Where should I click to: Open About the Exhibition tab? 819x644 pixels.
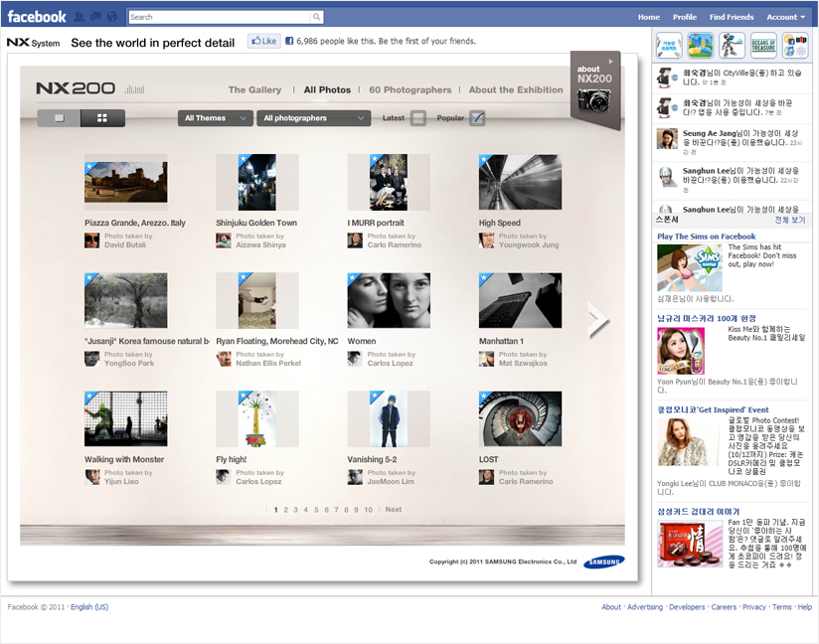coord(516,89)
